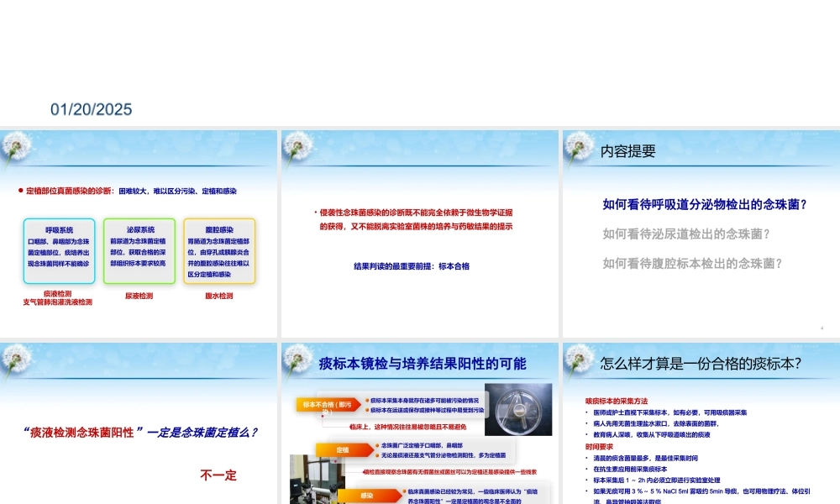840x504 pixels.
Task: Click the red 腹水检测 label
Action: tap(219, 296)
